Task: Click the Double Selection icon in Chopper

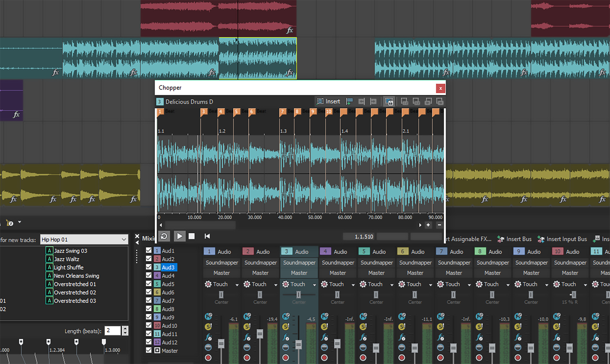Action: (x=416, y=101)
